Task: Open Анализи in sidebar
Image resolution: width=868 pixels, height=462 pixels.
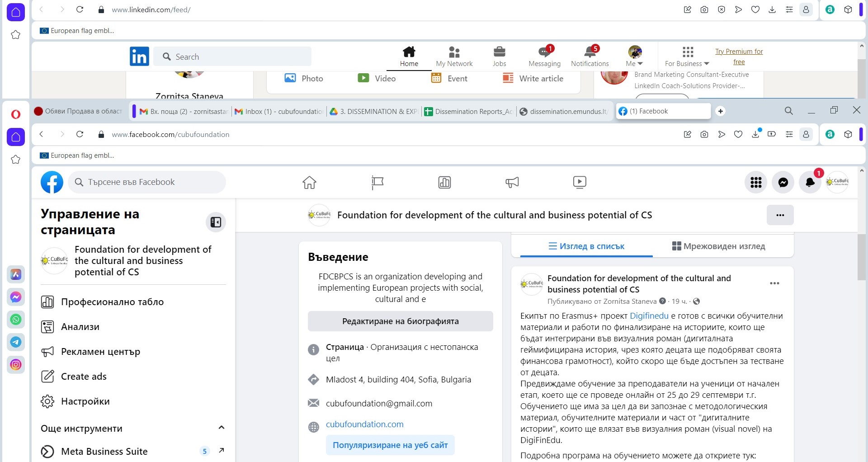Action: pos(133,327)
